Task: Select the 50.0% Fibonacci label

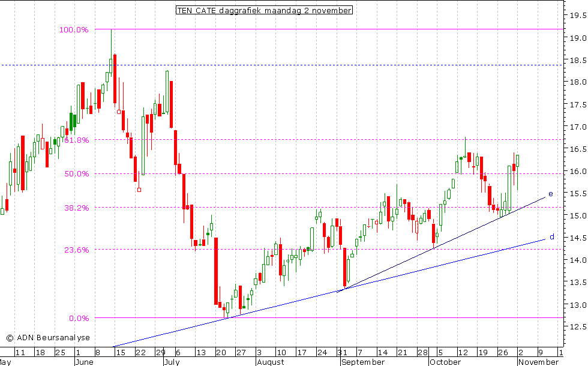Action: (77, 173)
